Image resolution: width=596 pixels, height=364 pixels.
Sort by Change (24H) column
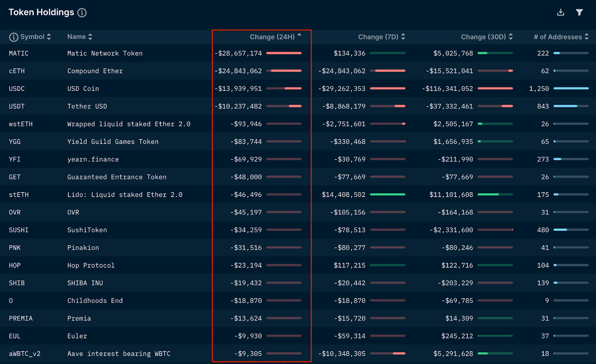pos(299,35)
